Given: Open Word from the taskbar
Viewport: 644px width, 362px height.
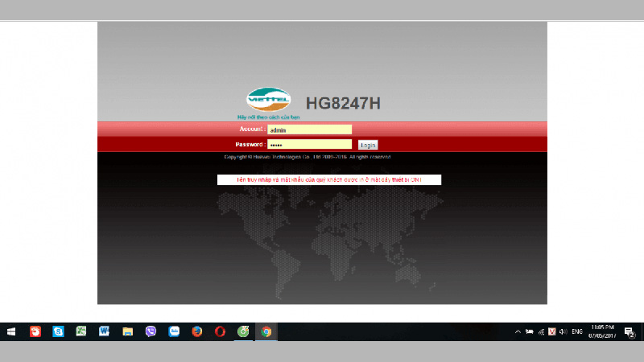Looking at the screenshot, I should coord(104,331).
